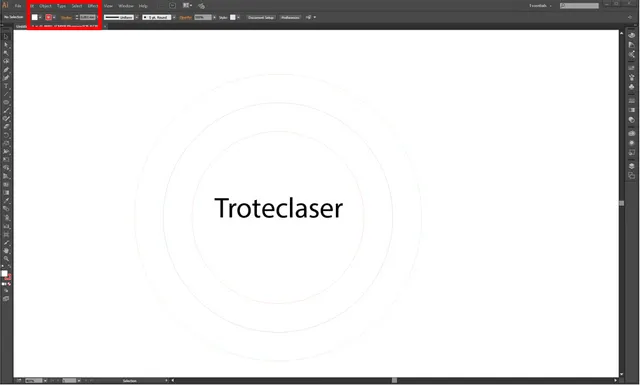Click the stroke weight input field
Screen dimensions: 640x385
click(87, 18)
